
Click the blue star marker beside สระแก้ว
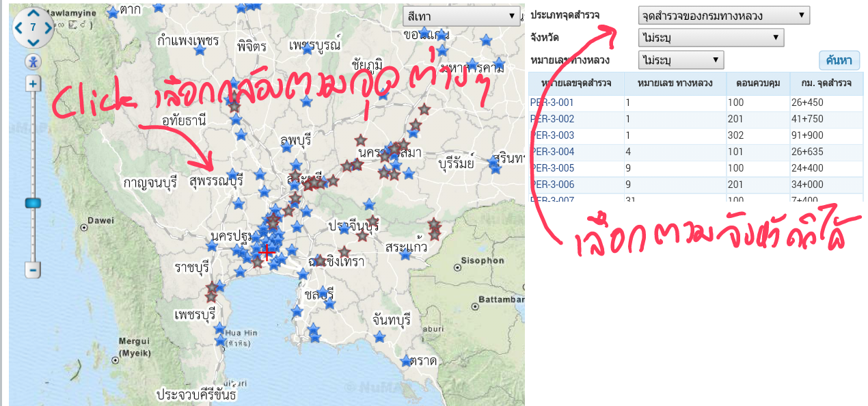coord(405,255)
